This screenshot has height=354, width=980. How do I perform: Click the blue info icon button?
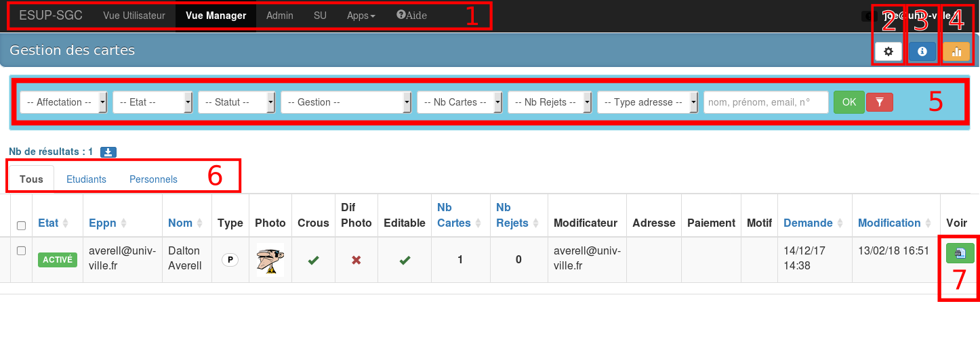(x=922, y=51)
